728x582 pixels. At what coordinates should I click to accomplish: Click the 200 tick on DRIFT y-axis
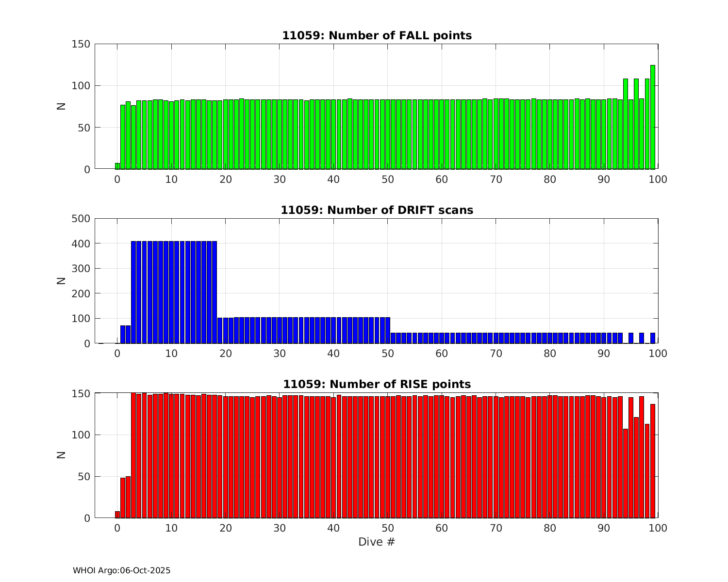coord(81,294)
